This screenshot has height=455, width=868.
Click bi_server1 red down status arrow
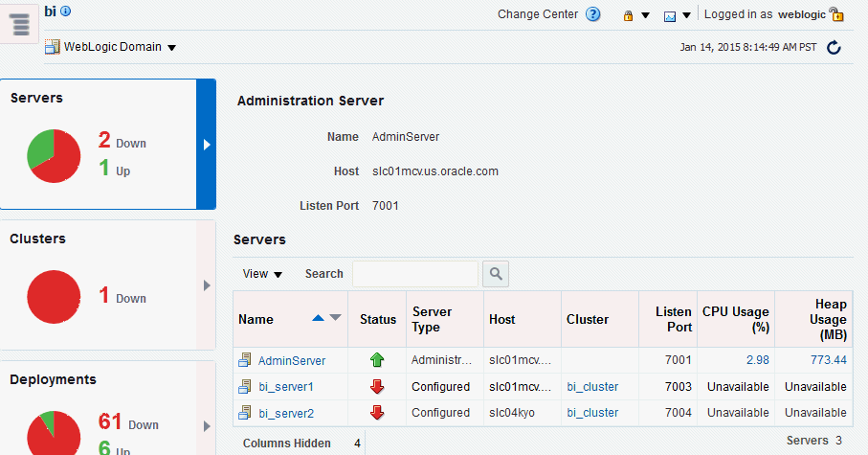(377, 386)
